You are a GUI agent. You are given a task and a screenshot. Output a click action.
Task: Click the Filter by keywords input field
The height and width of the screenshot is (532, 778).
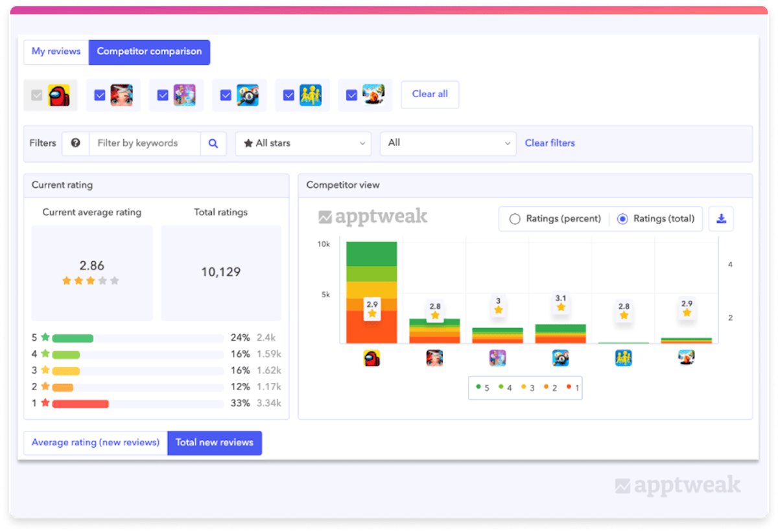(x=145, y=143)
